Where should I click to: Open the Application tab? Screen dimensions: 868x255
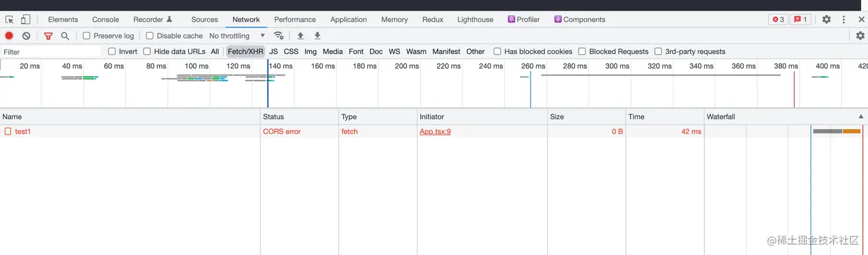pyautogui.click(x=348, y=19)
